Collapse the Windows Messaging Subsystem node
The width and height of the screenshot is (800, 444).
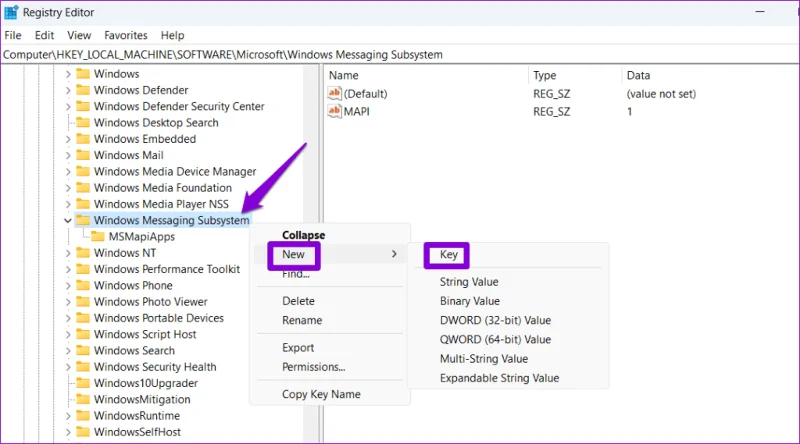pos(68,220)
